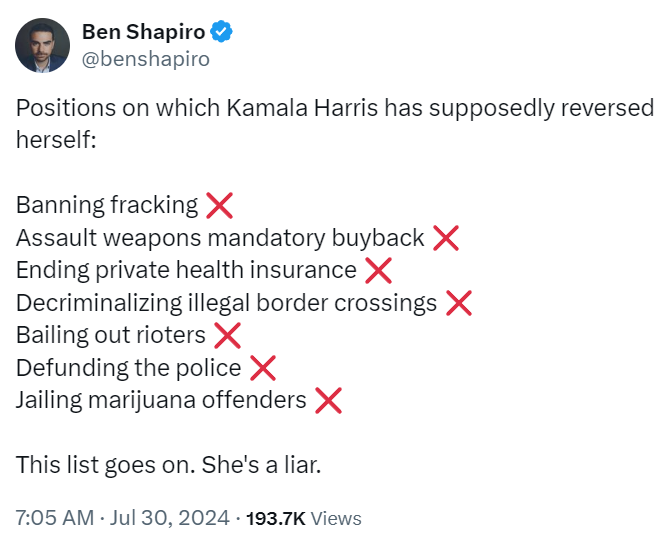Click Ben Shapiro's profile avatar photo
The width and height of the screenshot is (664, 541).
pos(42,46)
